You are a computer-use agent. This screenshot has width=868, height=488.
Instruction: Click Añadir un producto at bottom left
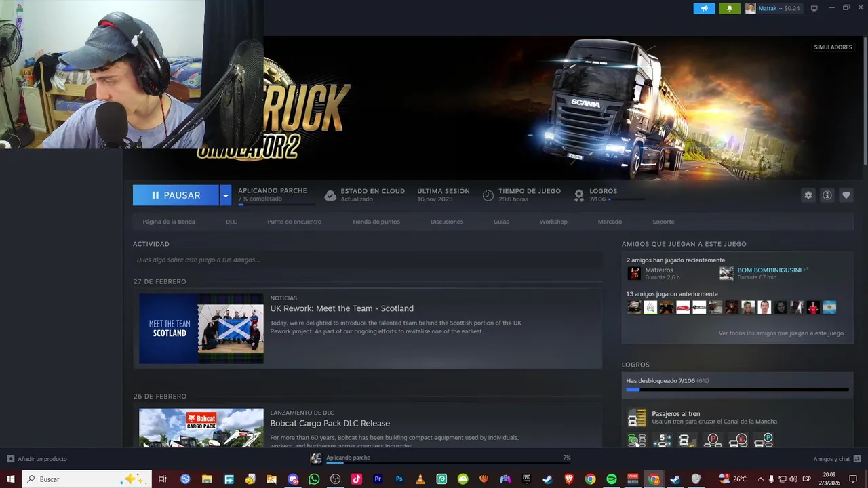pyautogui.click(x=37, y=459)
